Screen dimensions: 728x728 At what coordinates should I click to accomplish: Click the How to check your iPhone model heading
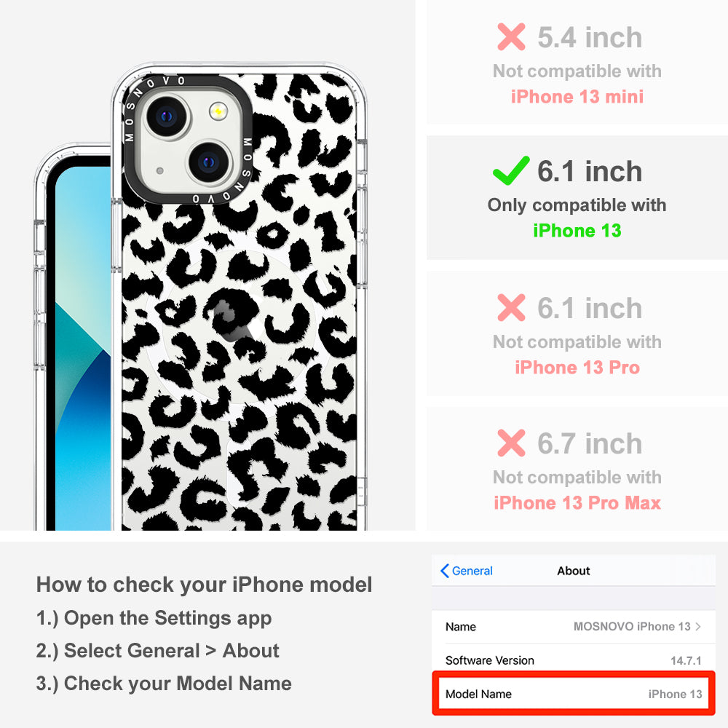pyautogui.click(x=205, y=584)
